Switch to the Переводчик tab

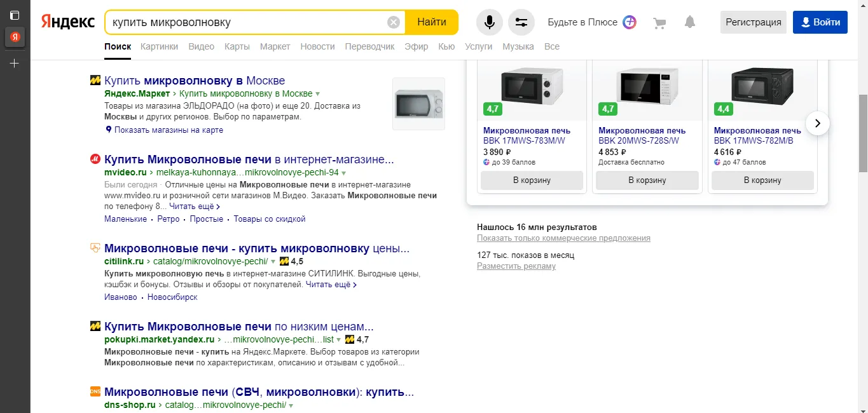tap(370, 46)
